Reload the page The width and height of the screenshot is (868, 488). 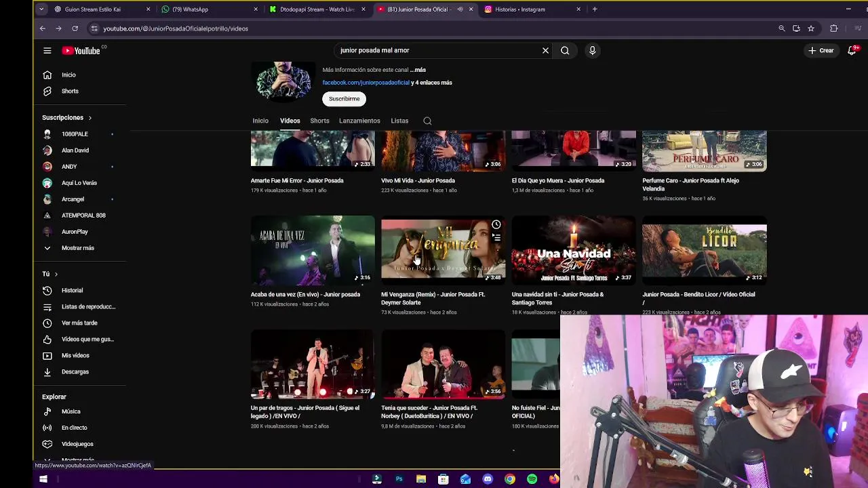click(x=75, y=28)
